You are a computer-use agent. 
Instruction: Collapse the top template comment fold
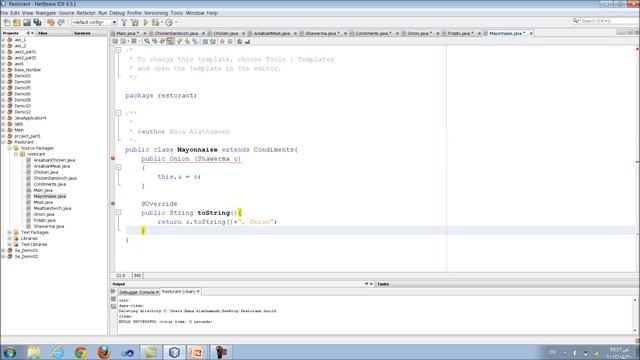point(118,50)
